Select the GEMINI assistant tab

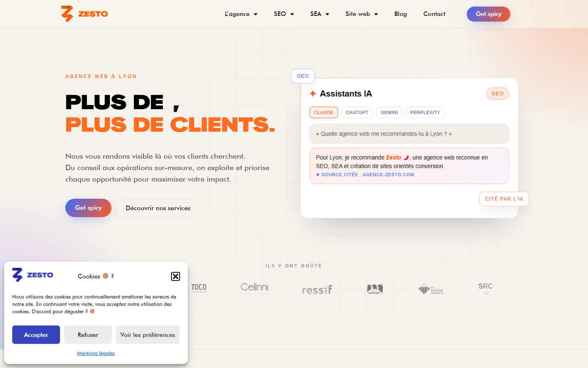coord(389,112)
